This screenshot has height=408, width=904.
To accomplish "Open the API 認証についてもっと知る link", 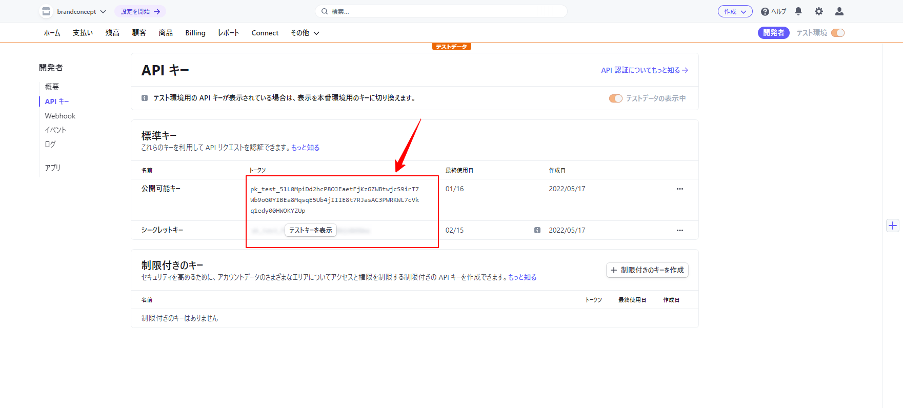I will coord(644,71).
